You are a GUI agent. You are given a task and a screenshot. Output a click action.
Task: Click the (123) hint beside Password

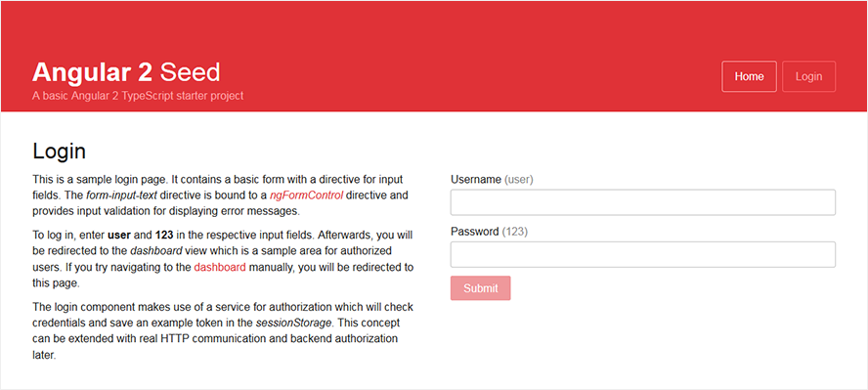(515, 232)
